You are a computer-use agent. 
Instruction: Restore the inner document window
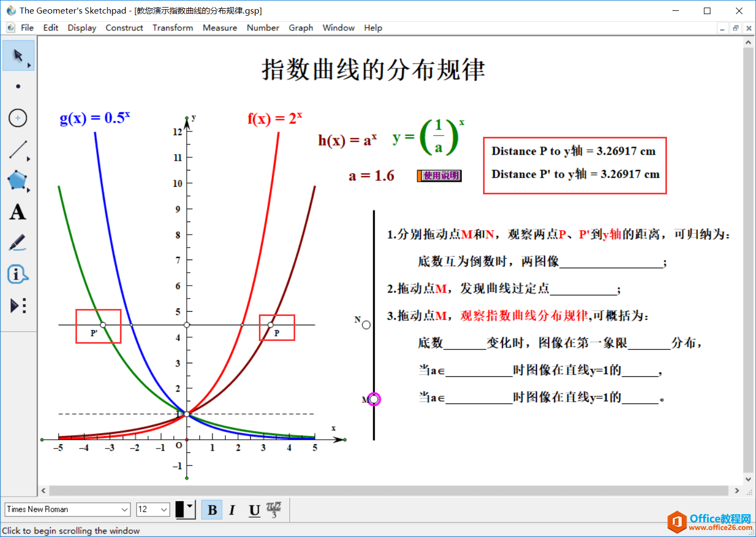(x=735, y=28)
